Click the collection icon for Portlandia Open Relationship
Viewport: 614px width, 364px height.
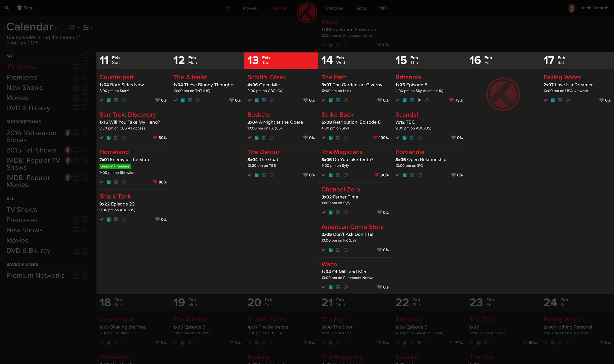tap(405, 175)
